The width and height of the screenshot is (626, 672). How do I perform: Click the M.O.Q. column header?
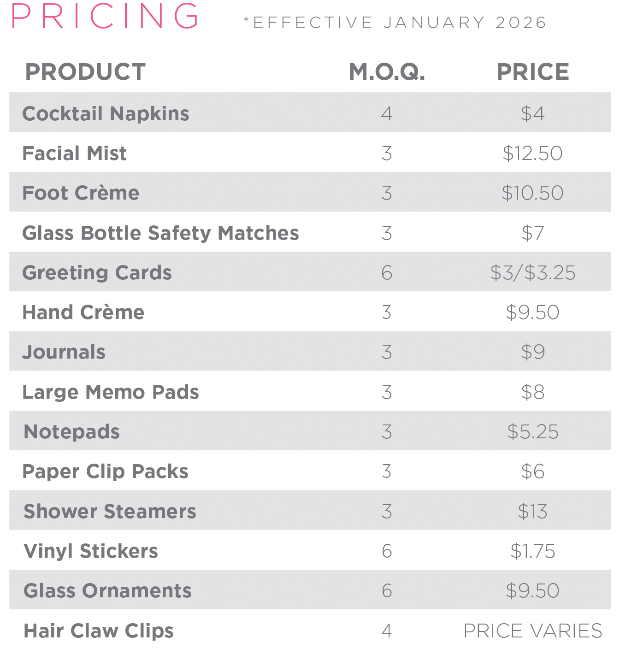[387, 72]
